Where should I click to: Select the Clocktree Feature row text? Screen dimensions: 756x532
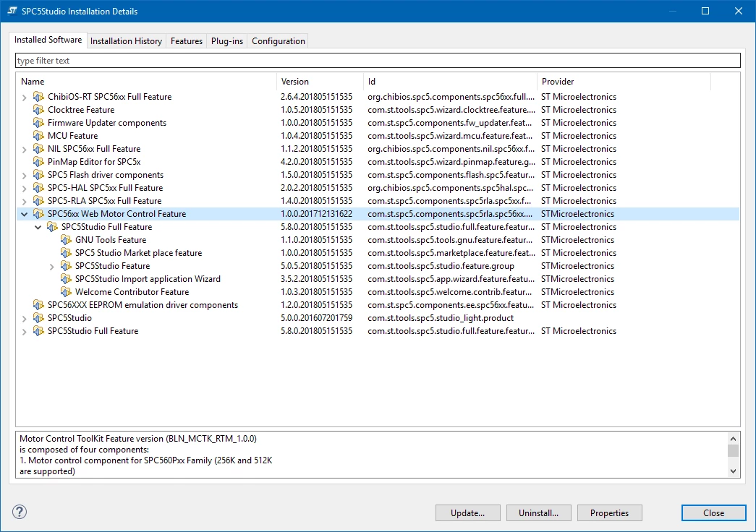pos(81,110)
